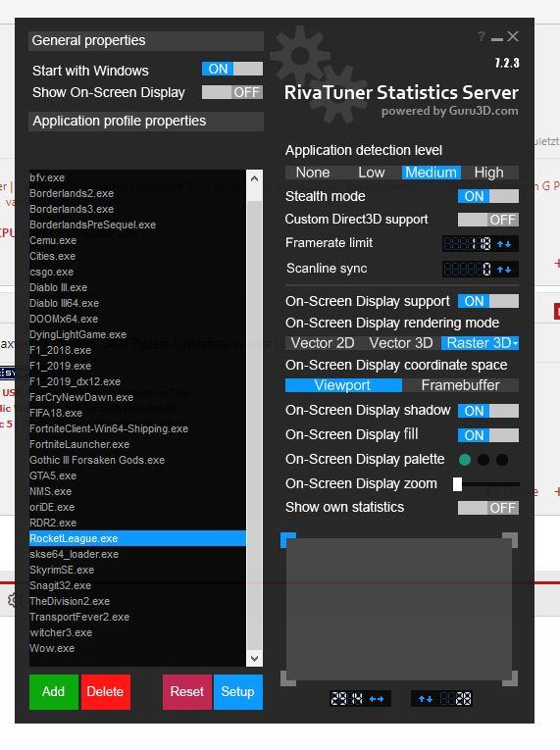
Task: Select RocketLeague.exe profile
Action: (138, 538)
